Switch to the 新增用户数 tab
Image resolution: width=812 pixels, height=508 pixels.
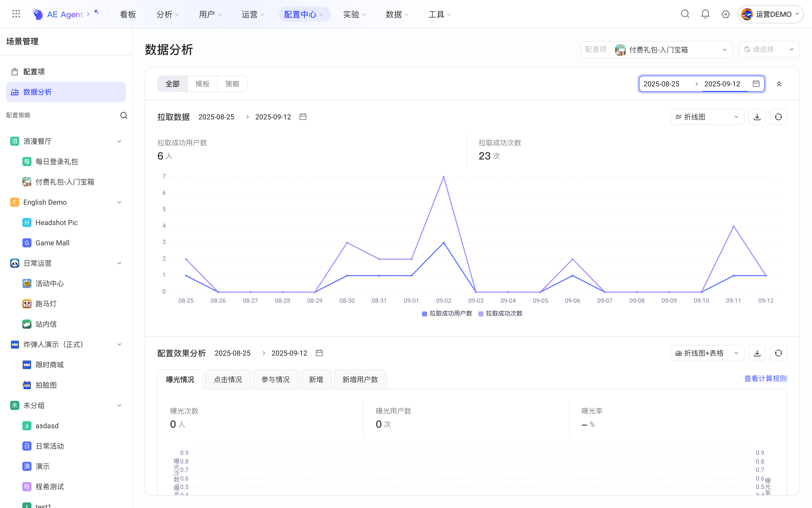(360, 380)
